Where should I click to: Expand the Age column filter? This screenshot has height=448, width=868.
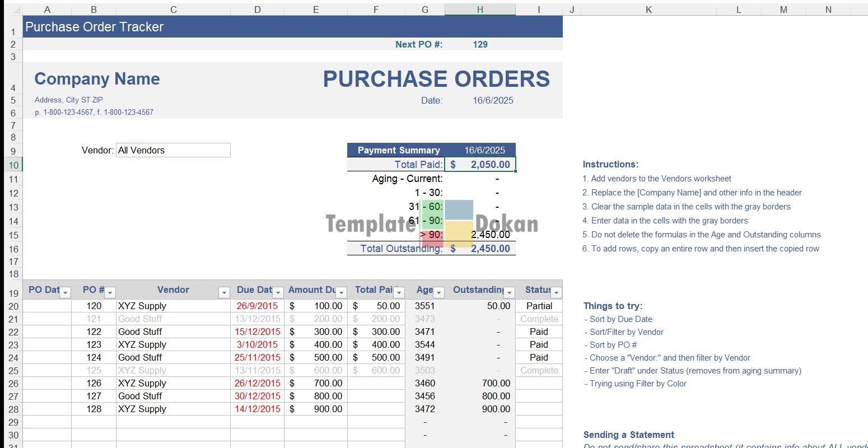point(439,292)
